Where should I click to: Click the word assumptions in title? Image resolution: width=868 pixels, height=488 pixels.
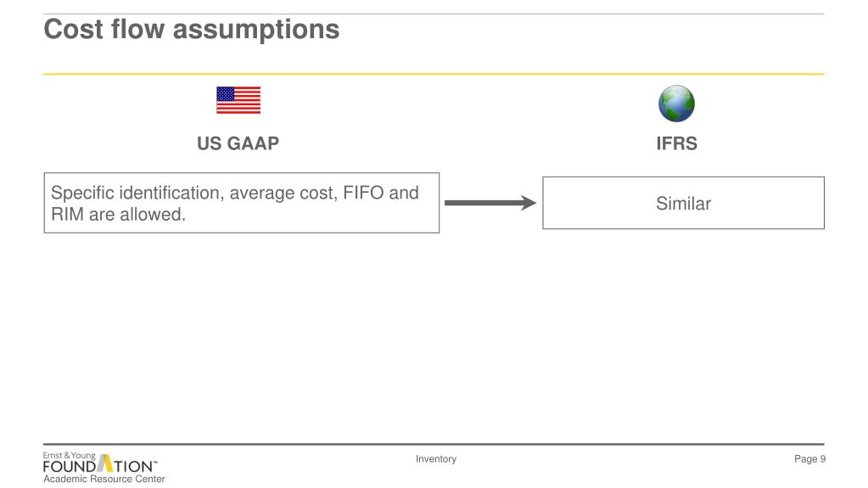point(256,30)
